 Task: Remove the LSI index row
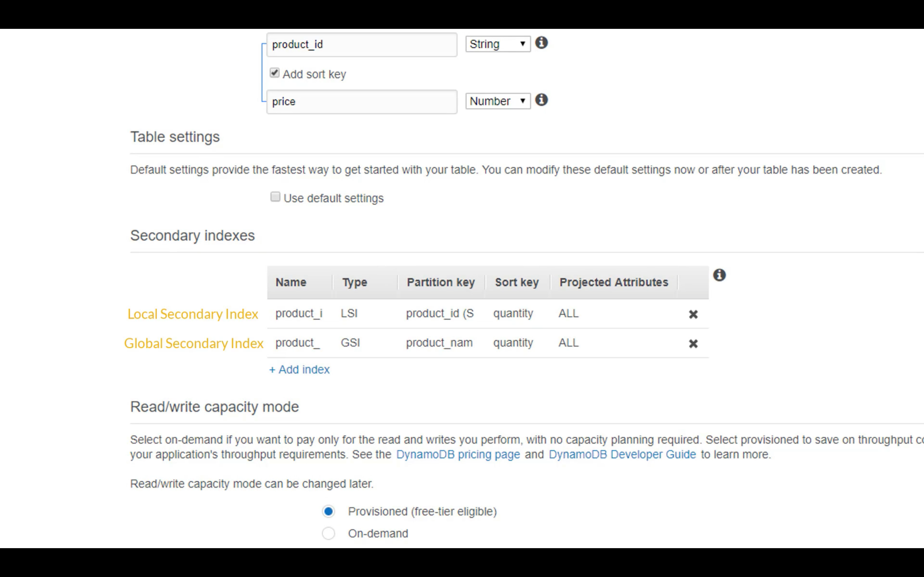693,314
